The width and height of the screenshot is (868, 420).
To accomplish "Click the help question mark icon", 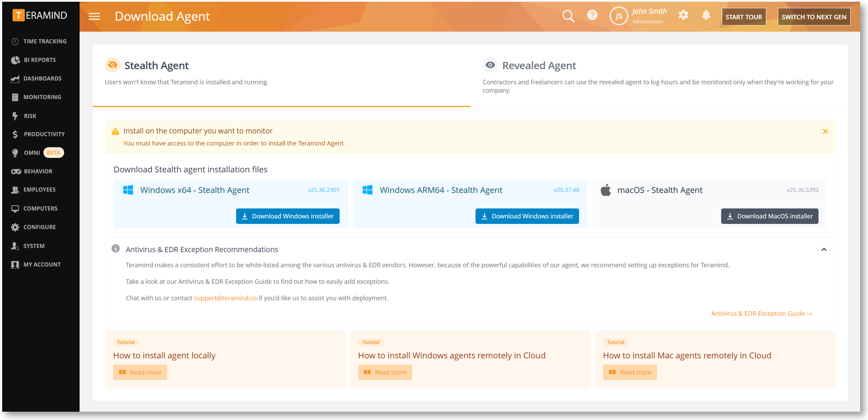I will point(592,15).
